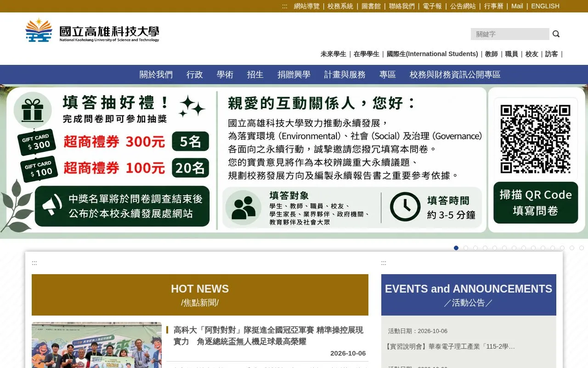Select 校友 alumni link
Screen dimensions: 588x368
[531, 54]
